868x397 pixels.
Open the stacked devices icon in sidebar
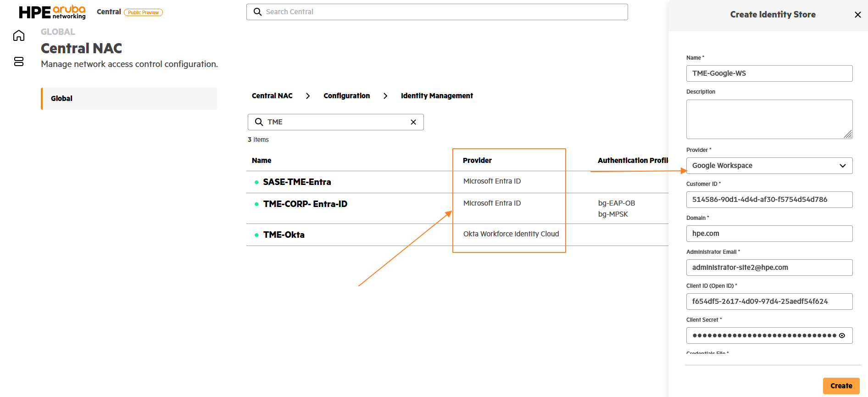click(x=19, y=62)
